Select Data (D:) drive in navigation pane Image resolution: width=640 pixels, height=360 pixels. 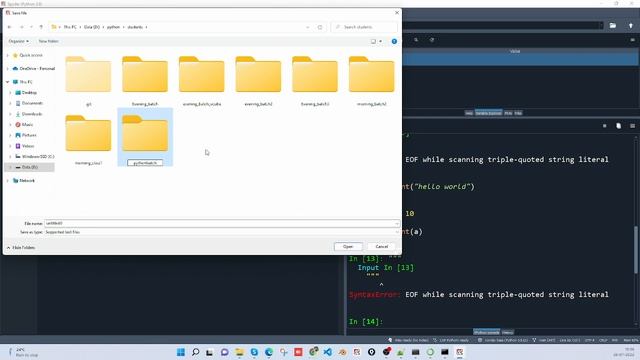(x=29, y=167)
